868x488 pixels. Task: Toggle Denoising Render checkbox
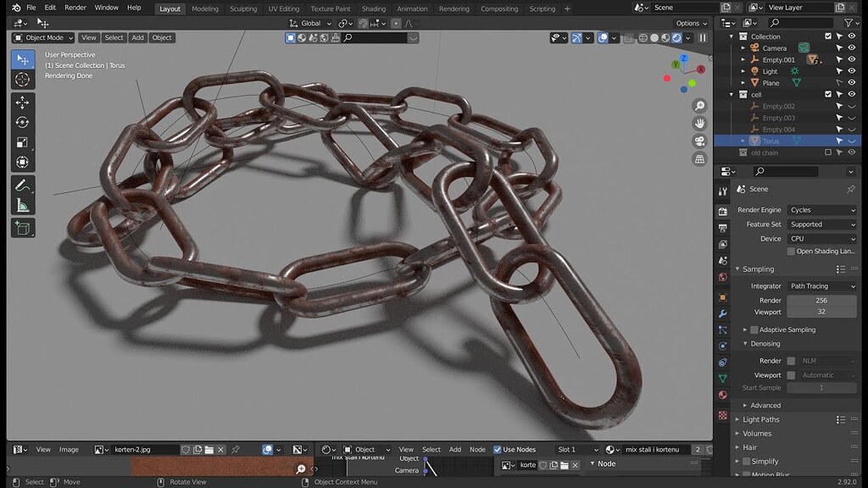[x=791, y=361]
